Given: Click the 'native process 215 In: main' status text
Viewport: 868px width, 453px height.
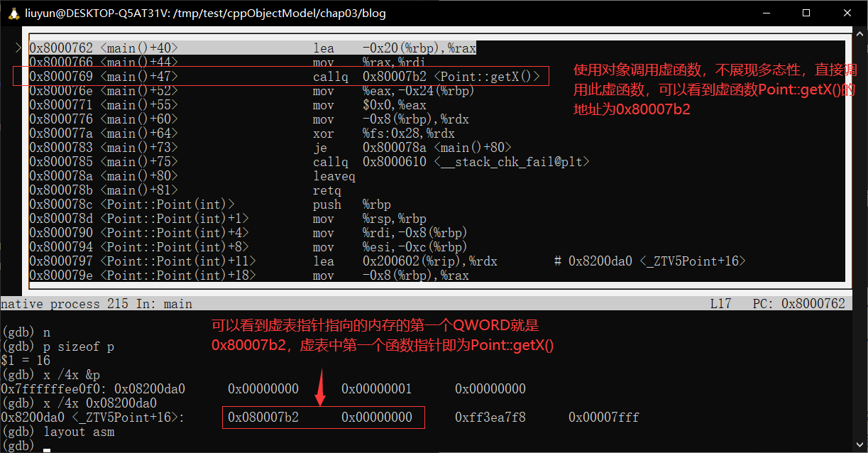Looking at the screenshot, I should [x=97, y=304].
